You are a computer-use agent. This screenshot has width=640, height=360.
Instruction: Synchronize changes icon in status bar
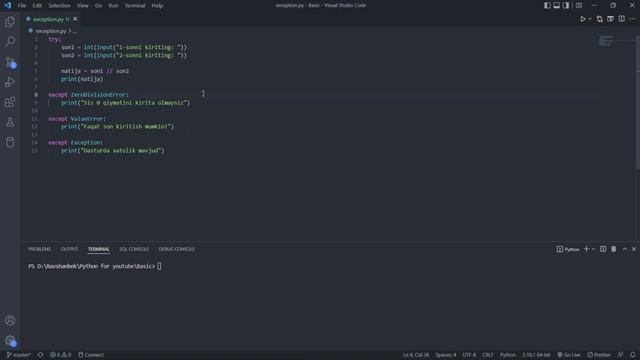coord(40,355)
